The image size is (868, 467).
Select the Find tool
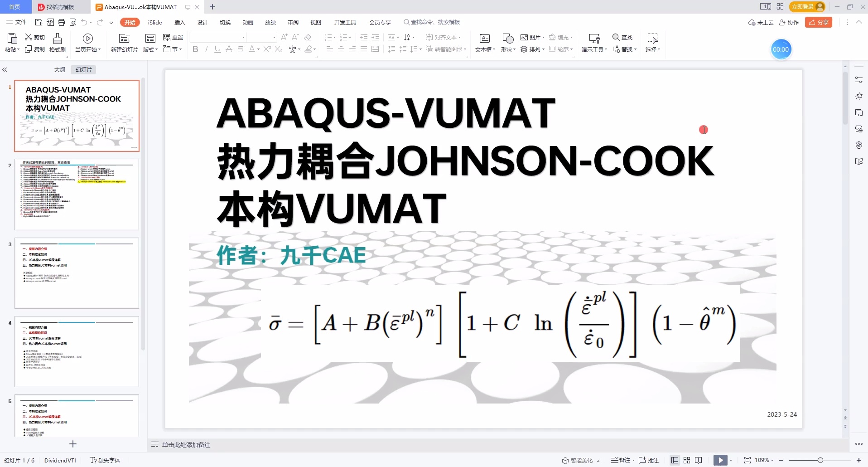(622, 38)
